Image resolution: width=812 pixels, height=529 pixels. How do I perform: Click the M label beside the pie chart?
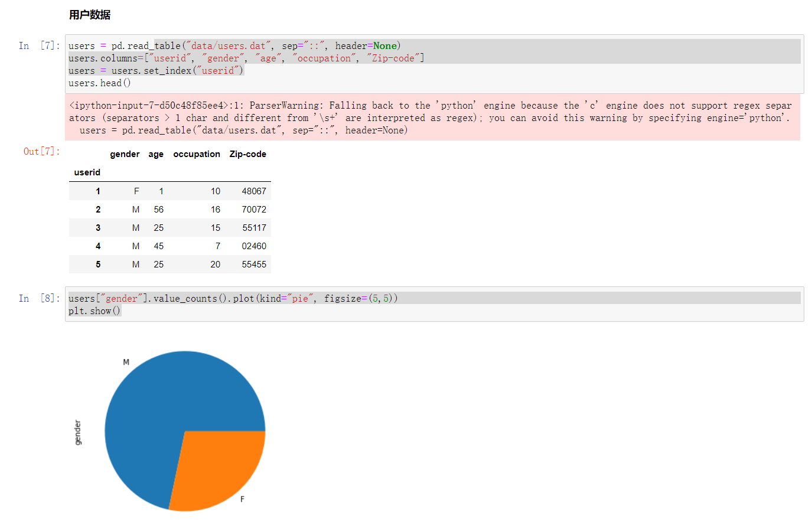(126, 362)
